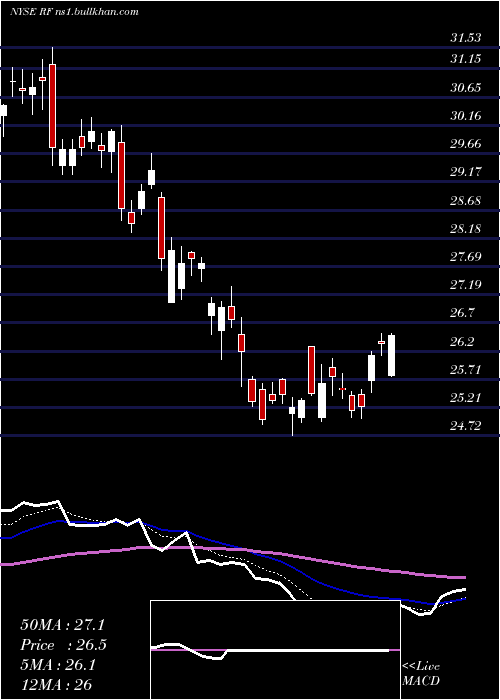Click the last white candlestick on right
Screen dimensions: 500x700
coord(392,355)
